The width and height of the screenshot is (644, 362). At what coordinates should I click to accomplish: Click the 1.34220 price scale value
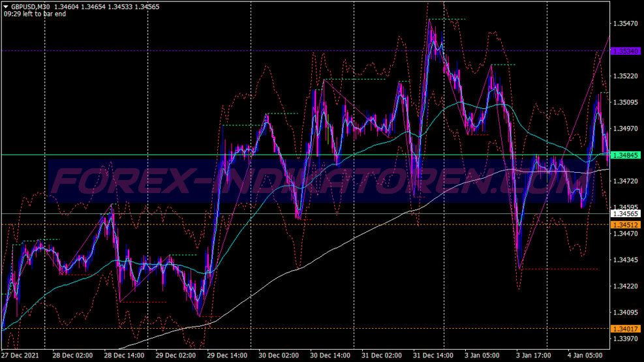pyautogui.click(x=626, y=286)
